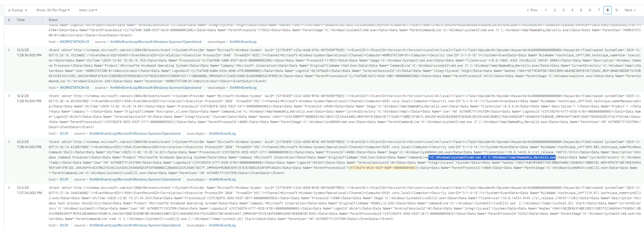The image size is (644, 230).
Task: Click the source value in the EventRecordID 11656 event
Action: [x=135, y=133]
